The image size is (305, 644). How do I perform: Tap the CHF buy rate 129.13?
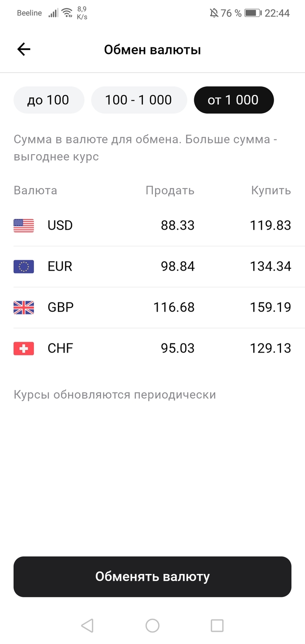coord(270,348)
